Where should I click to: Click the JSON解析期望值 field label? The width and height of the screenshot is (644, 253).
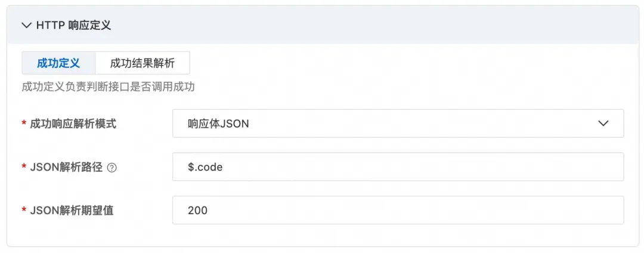coord(71,211)
